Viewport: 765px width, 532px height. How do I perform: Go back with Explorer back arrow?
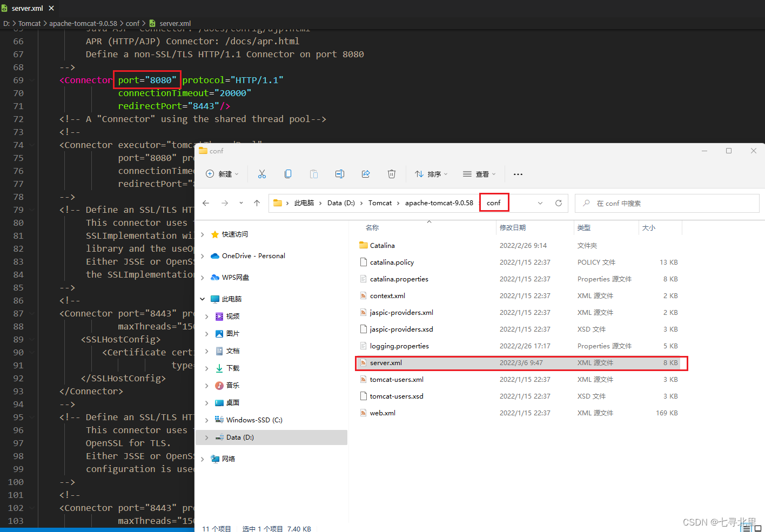pyautogui.click(x=206, y=203)
